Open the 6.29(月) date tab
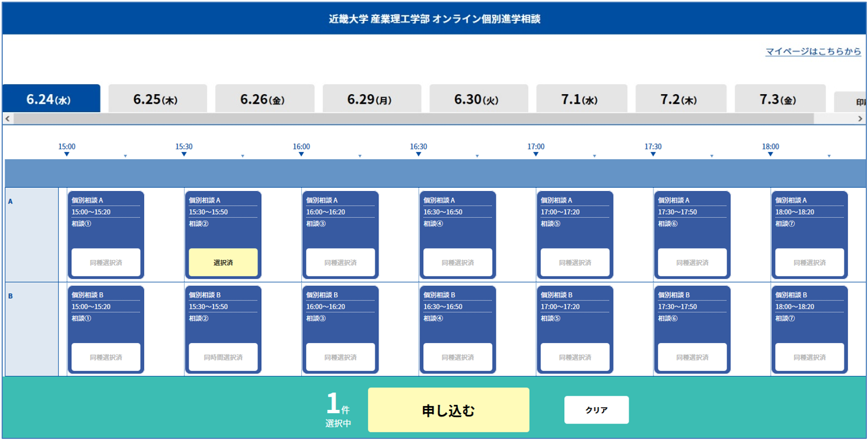868x440 pixels. (372, 99)
